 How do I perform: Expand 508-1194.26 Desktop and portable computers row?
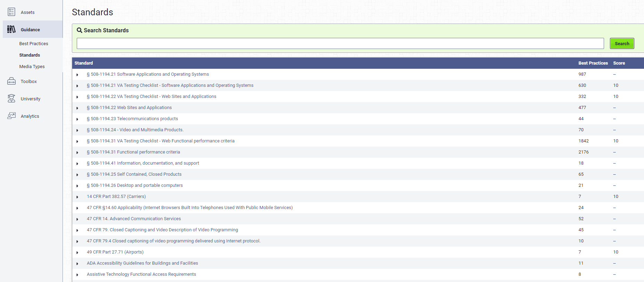(77, 186)
